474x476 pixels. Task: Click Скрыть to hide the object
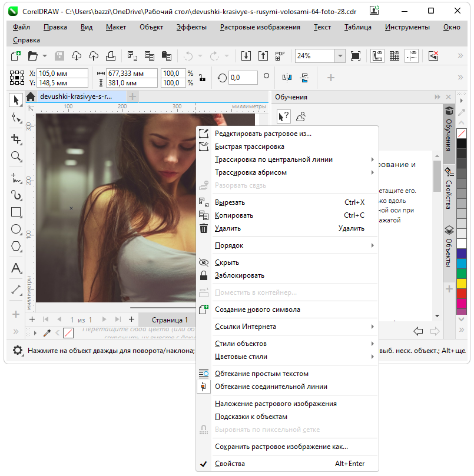coord(287,262)
